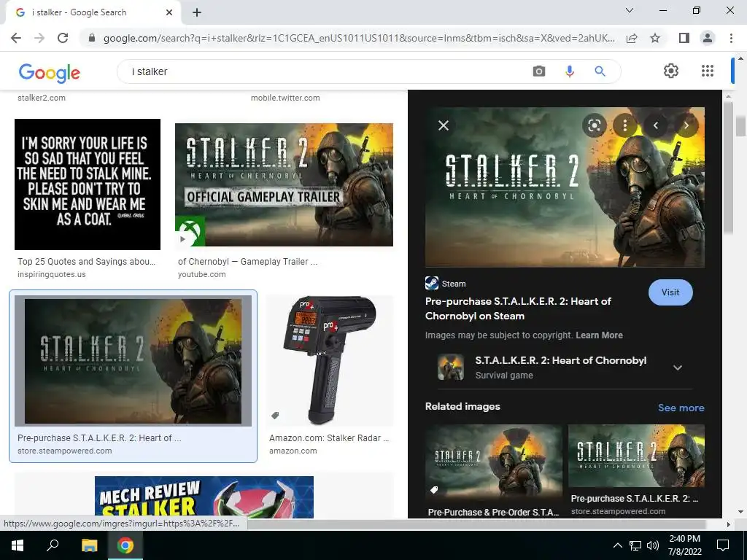Expand the S.T.A.L.K.E.R. 2 Survival game chevron

[678, 367]
